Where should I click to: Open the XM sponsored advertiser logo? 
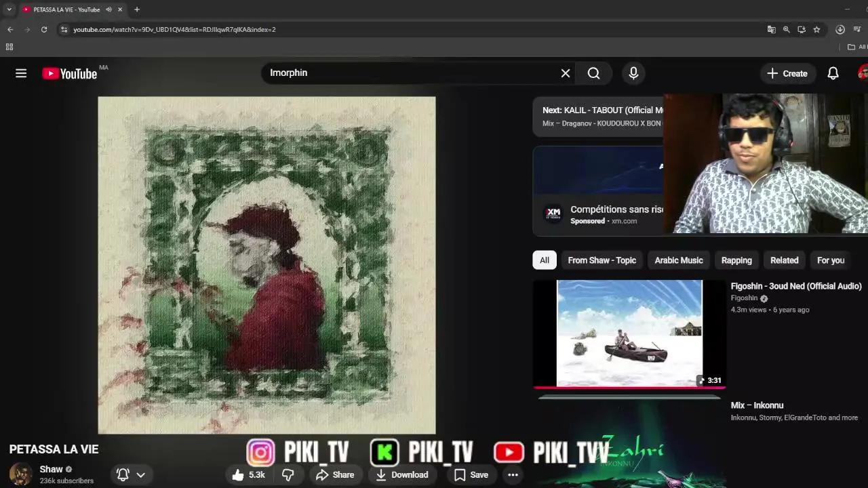point(553,214)
